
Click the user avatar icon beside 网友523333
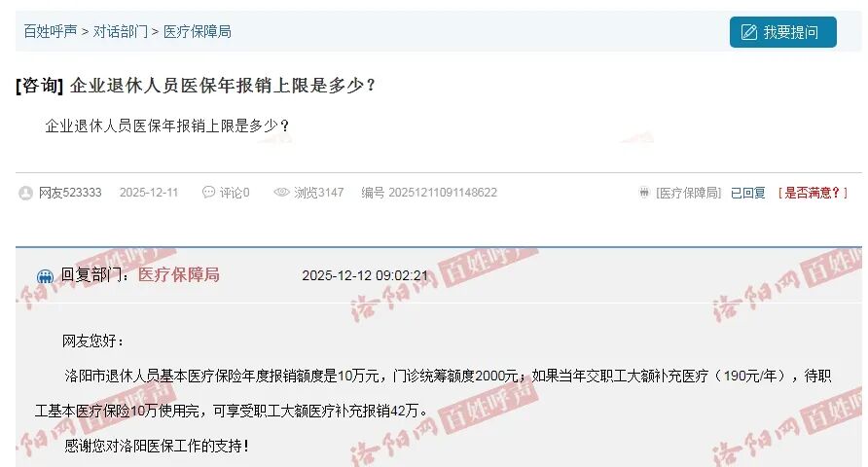[x=26, y=193]
